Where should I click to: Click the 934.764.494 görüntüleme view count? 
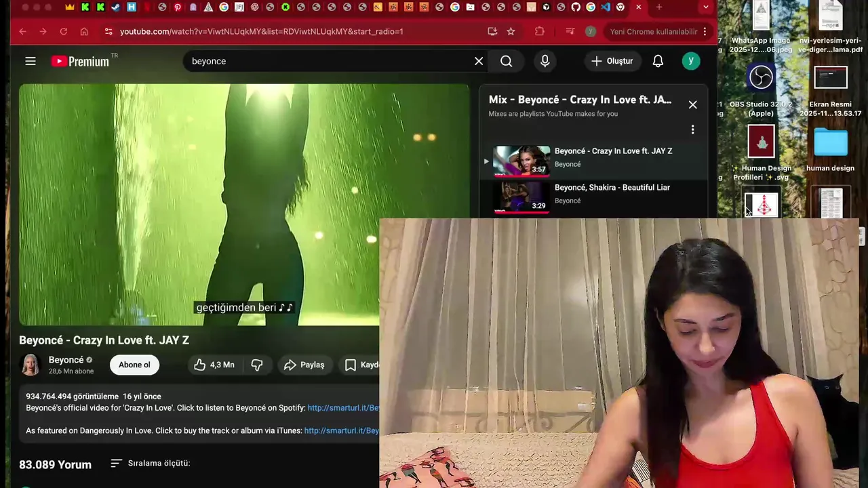(x=72, y=396)
